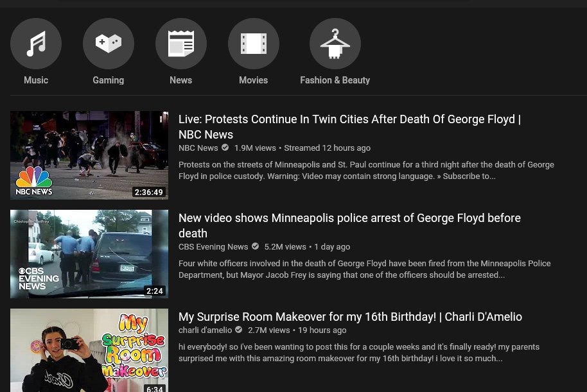Click the '19 hours ago' text
The width and height of the screenshot is (587, 392).
322,330
